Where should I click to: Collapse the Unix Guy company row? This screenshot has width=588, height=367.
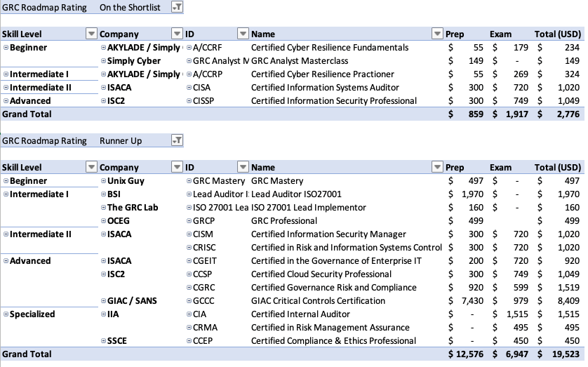(103, 181)
